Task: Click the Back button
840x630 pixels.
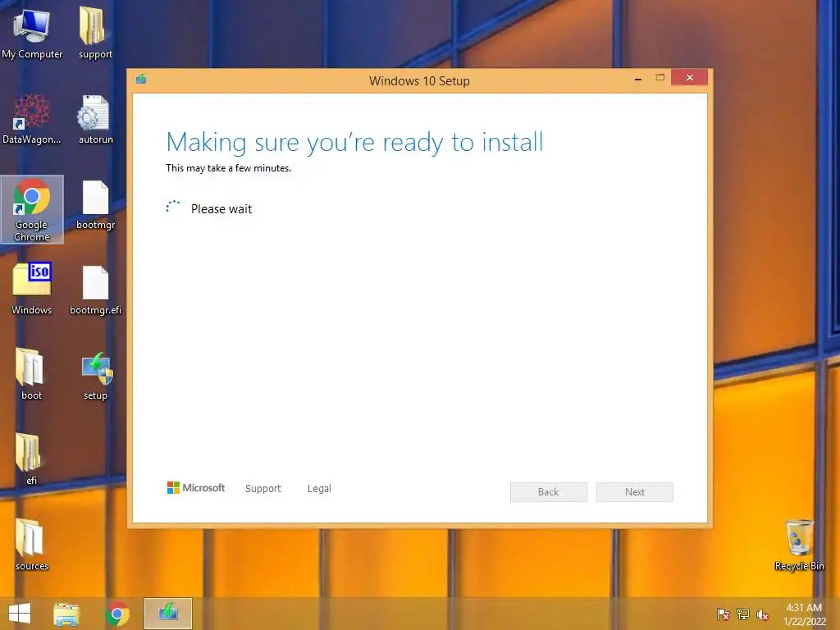Action: point(549,492)
